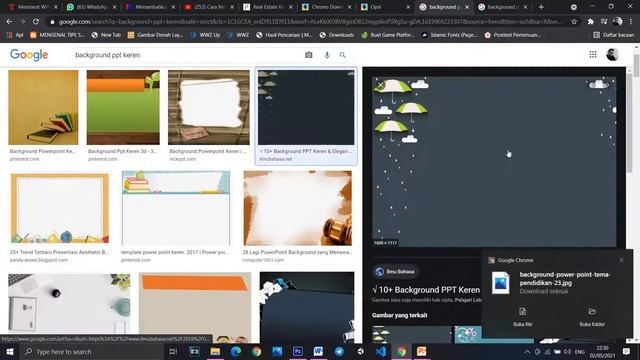This screenshot has height=360, width=640.
Task: Submit search with the magnifier icon
Action: tap(342, 55)
